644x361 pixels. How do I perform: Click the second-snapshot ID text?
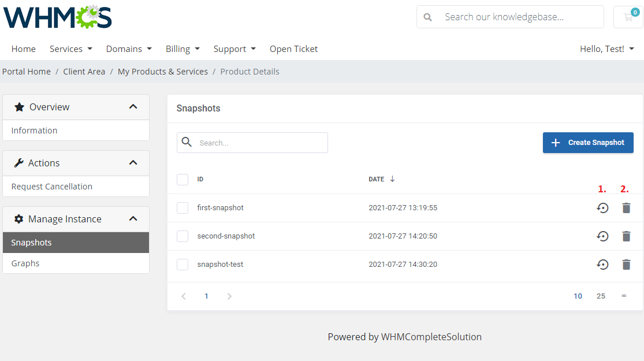coord(226,236)
